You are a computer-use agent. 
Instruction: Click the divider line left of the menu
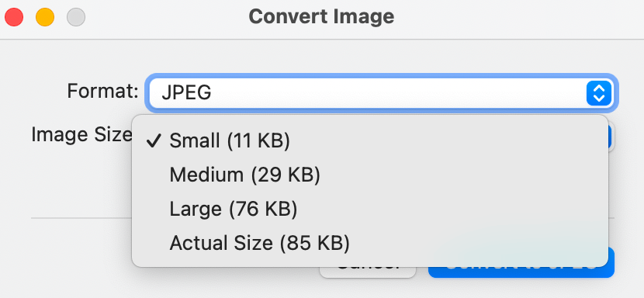pos(81,218)
